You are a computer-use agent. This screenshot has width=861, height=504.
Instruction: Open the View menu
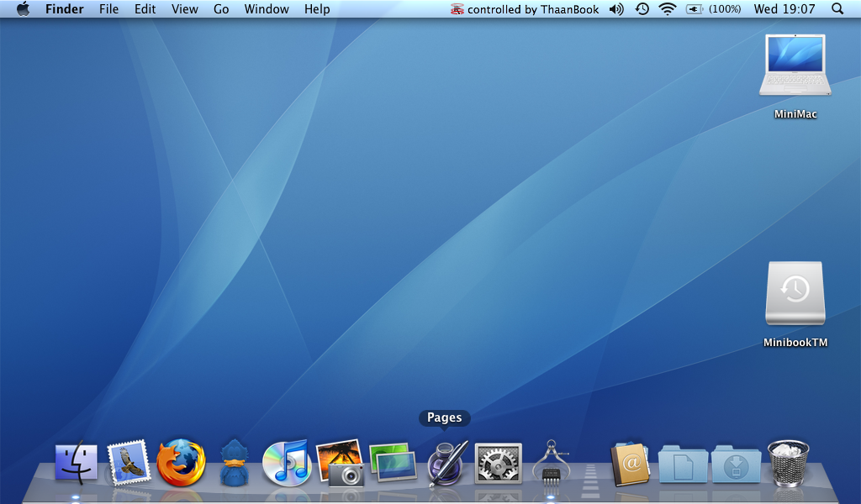coord(184,8)
